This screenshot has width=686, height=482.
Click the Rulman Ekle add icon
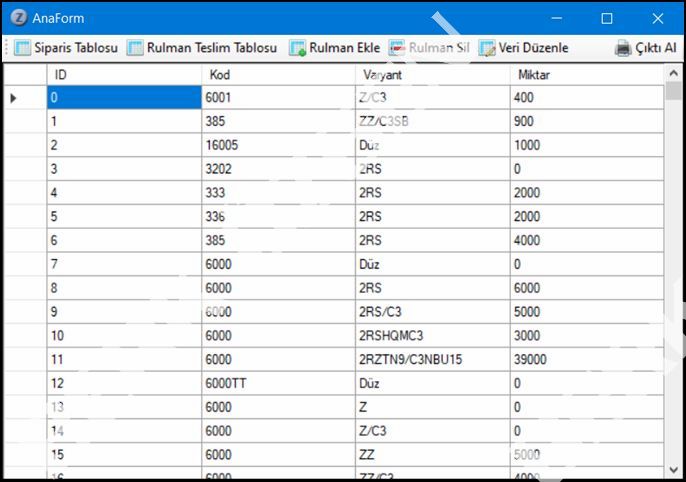pyautogui.click(x=297, y=48)
